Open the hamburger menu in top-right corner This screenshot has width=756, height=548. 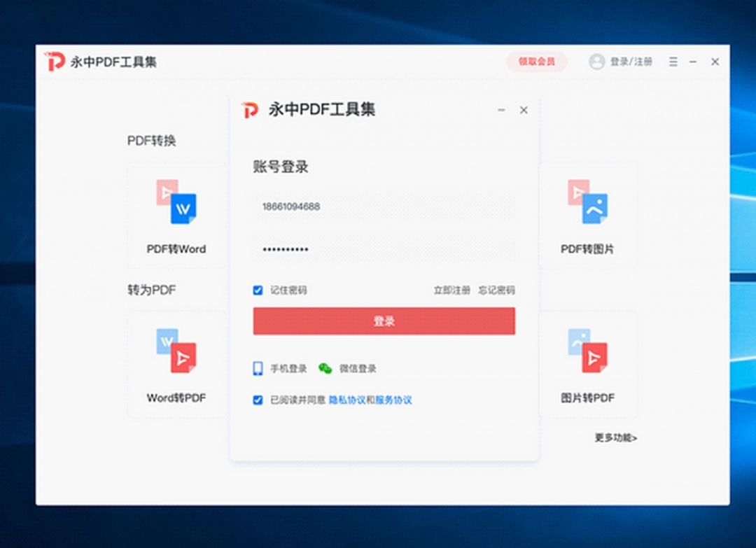point(673,62)
